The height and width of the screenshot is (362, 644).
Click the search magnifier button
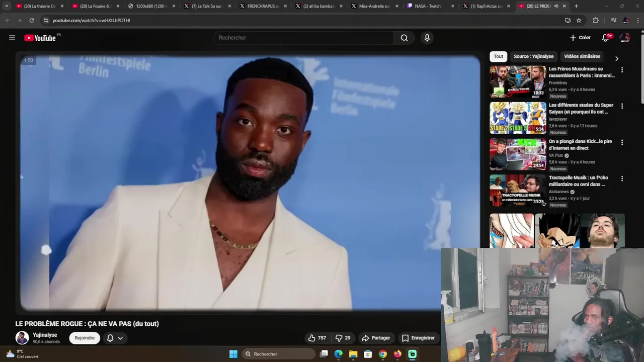(x=404, y=38)
